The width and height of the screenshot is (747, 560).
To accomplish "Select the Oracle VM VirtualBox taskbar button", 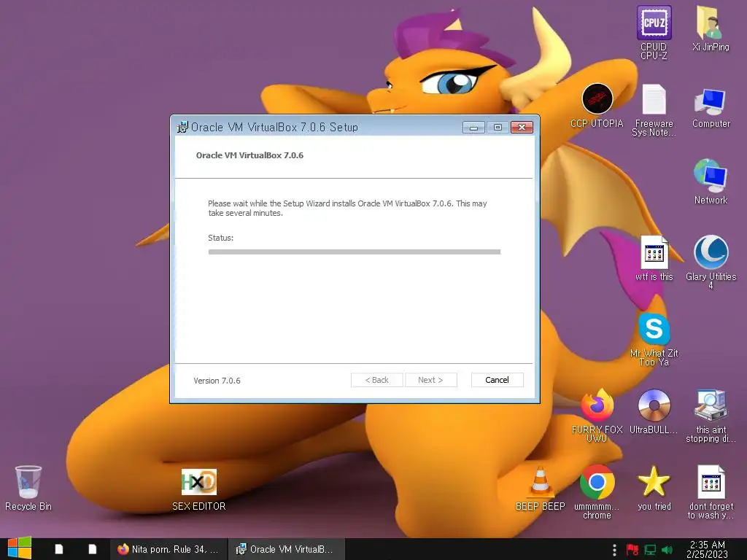I will pos(286,549).
